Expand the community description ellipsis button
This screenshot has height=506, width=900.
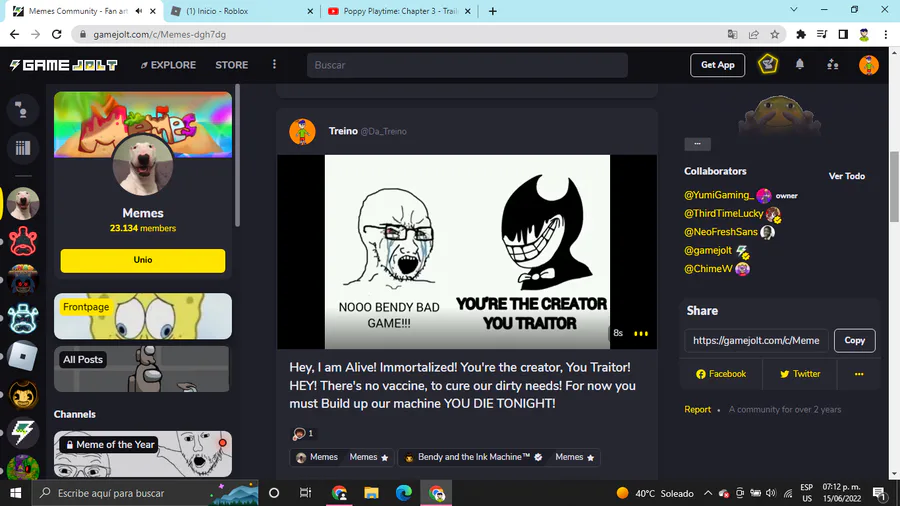coord(697,144)
